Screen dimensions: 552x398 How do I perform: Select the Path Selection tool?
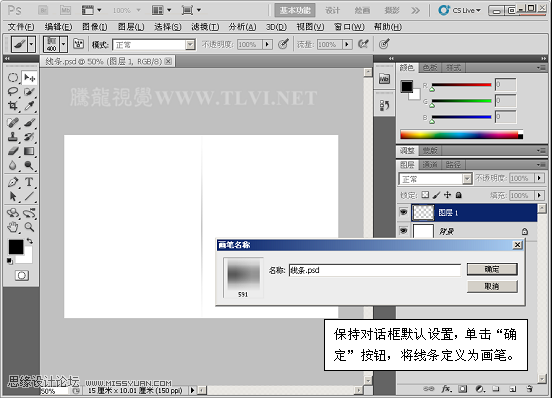tap(13, 196)
